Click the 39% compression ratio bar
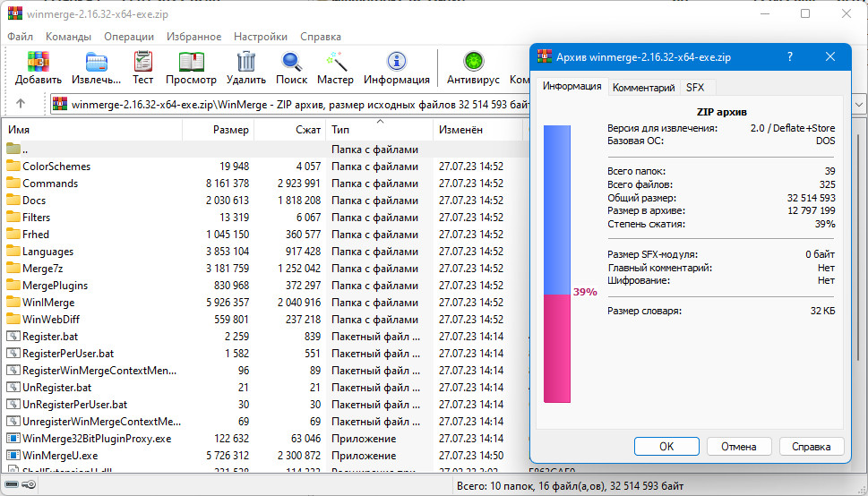 click(557, 264)
